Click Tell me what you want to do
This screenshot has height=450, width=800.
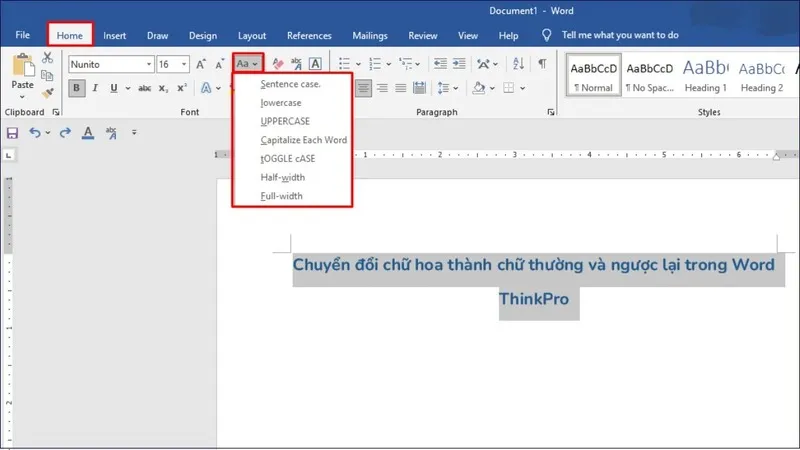pyautogui.click(x=620, y=35)
